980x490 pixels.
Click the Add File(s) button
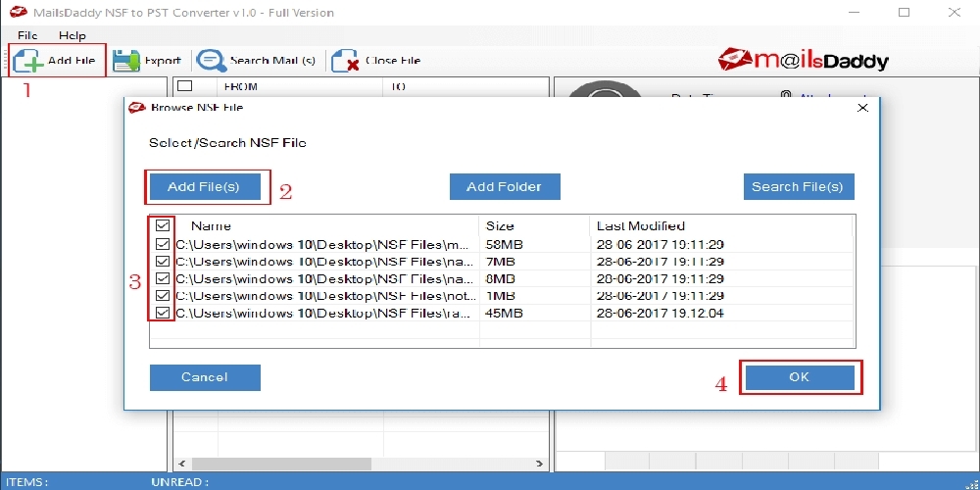point(205,186)
